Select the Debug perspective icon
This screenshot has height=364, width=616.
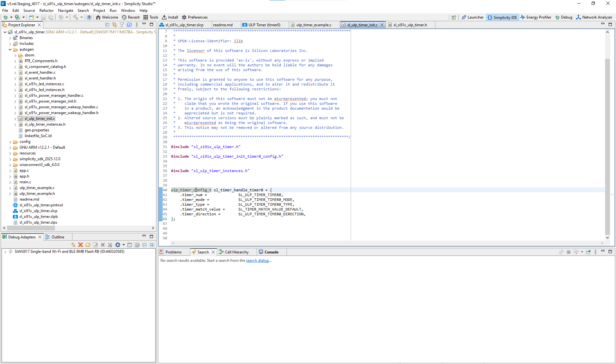[564, 17]
